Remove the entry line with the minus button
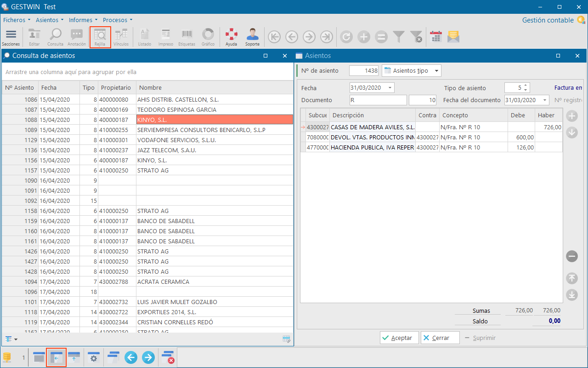This screenshot has height=368, width=588. (572, 256)
